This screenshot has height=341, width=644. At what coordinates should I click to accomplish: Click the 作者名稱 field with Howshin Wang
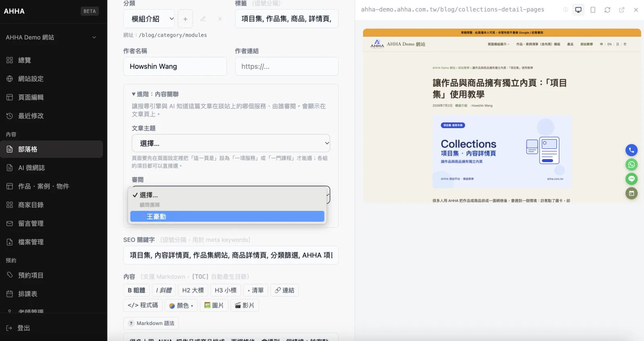click(175, 67)
